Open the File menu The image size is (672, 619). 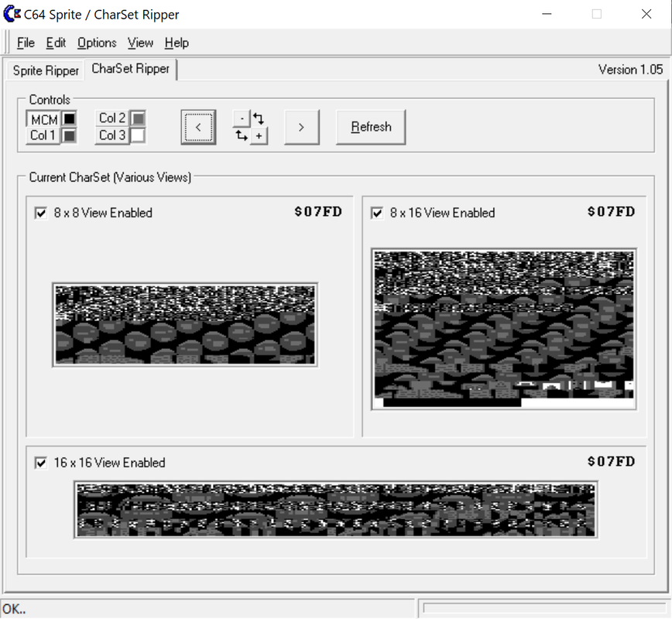click(x=26, y=43)
